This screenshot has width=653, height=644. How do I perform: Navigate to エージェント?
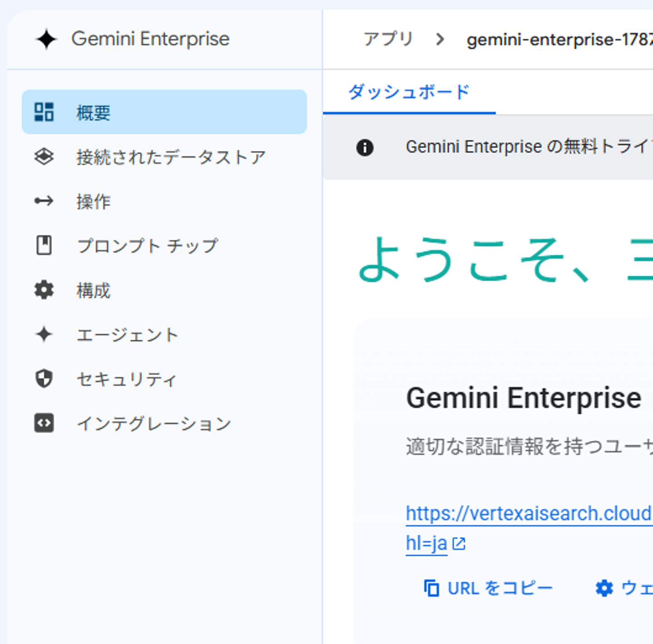click(164, 334)
